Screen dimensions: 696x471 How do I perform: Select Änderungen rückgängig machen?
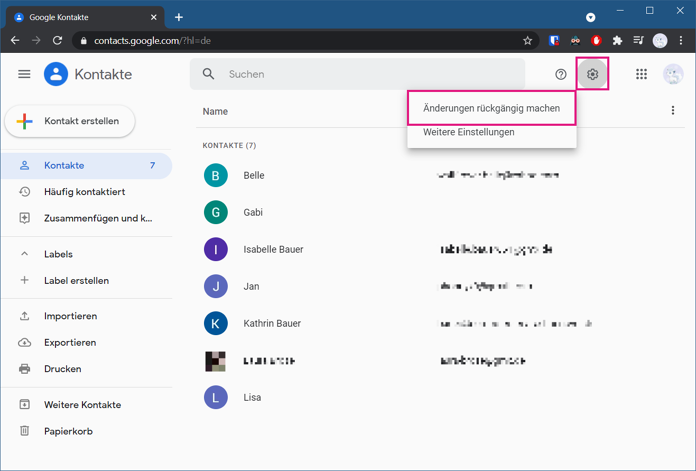[491, 108]
